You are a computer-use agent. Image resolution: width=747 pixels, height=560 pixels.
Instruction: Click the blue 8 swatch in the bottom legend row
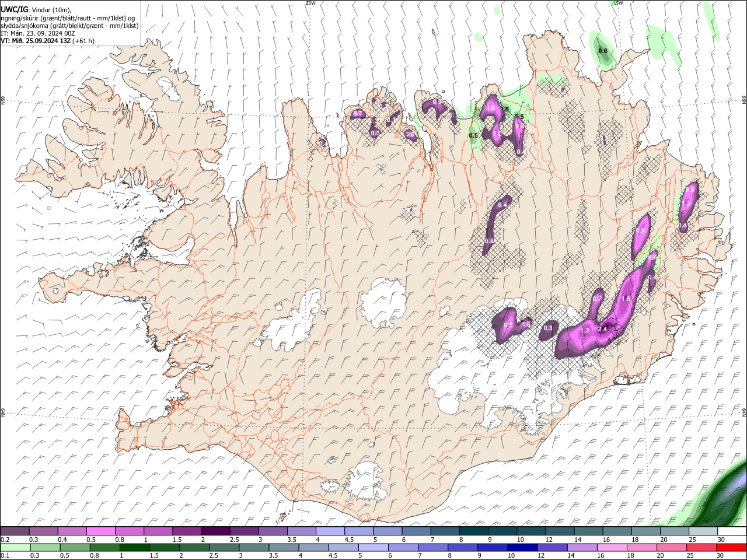click(462, 547)
